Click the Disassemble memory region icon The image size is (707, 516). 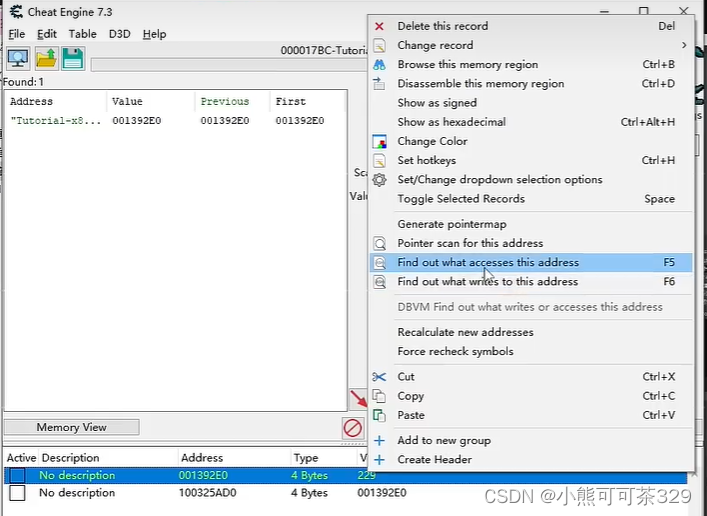379,84
